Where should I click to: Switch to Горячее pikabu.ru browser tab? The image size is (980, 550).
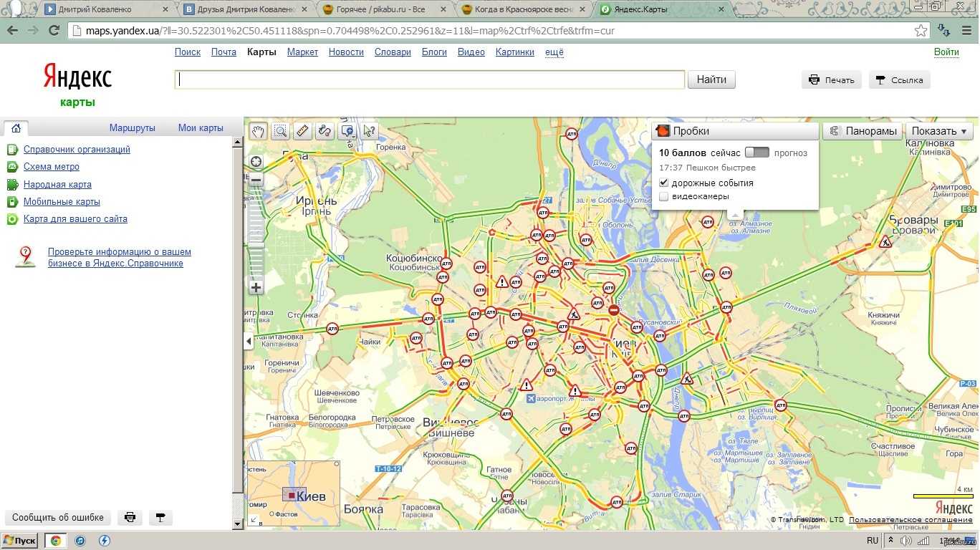383,9
